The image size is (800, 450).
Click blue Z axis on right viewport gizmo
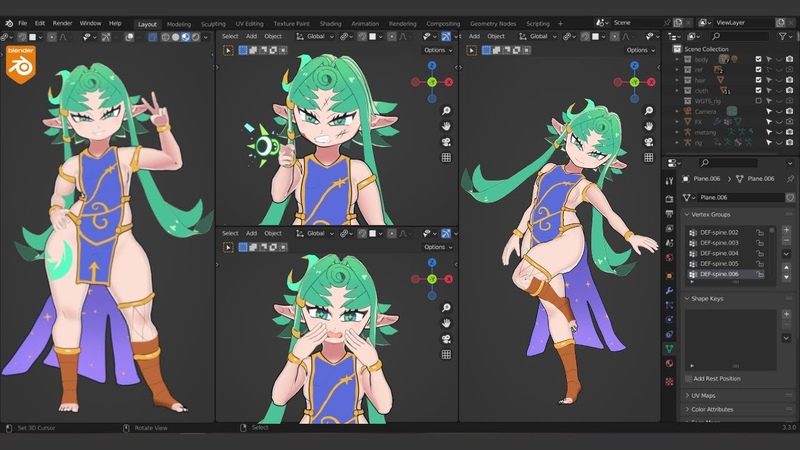pos(634,66)
